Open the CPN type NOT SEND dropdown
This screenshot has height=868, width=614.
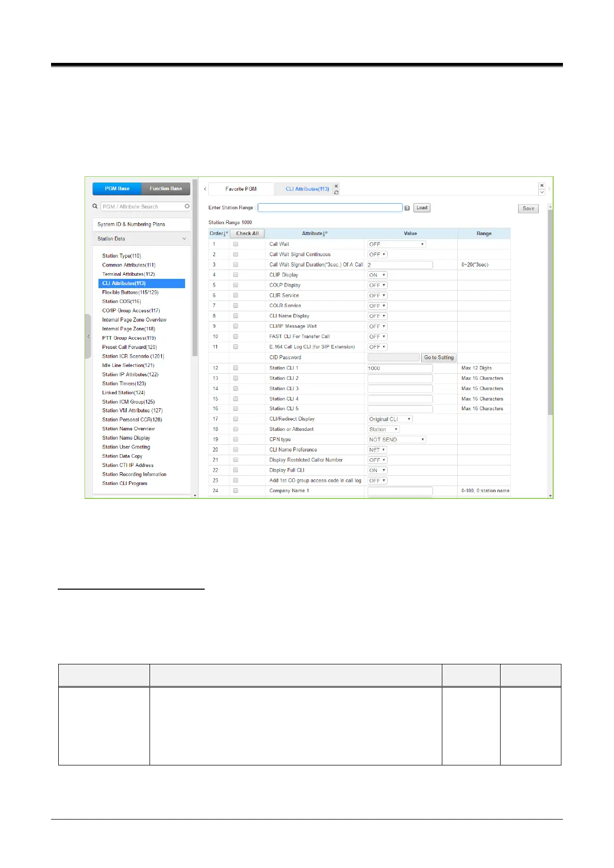[x=396, y=440]
